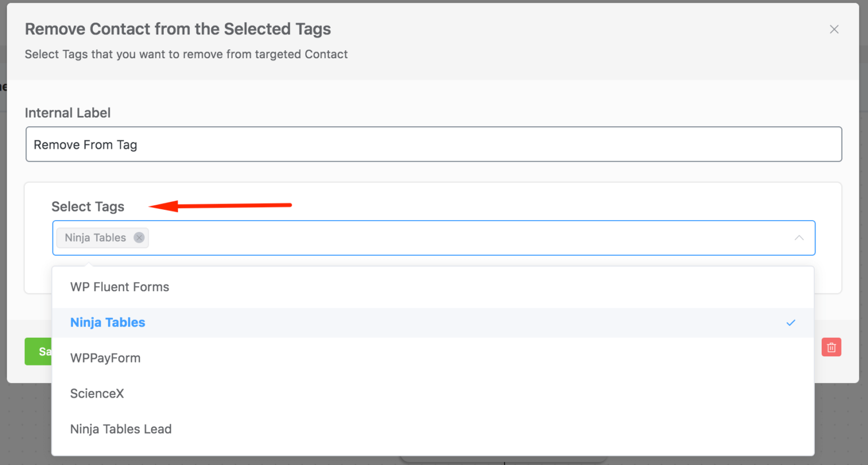Close the Remove Contact dialog with X
The width and height of the screenshot is (868, 465).
point(834,29)
